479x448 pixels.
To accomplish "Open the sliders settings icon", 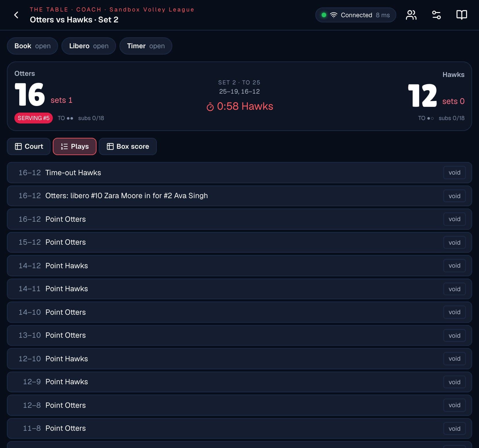I will [x=436, y=15].
